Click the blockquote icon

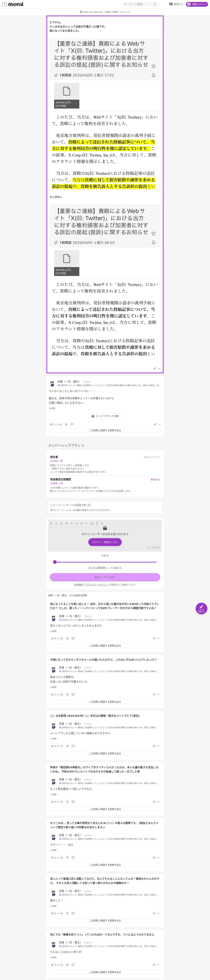82,523
